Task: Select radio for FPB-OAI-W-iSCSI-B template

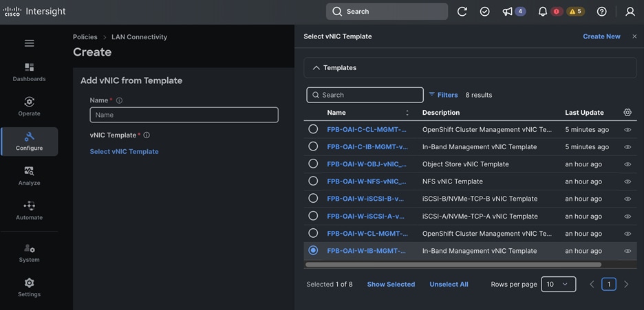Action: [313, 199]
